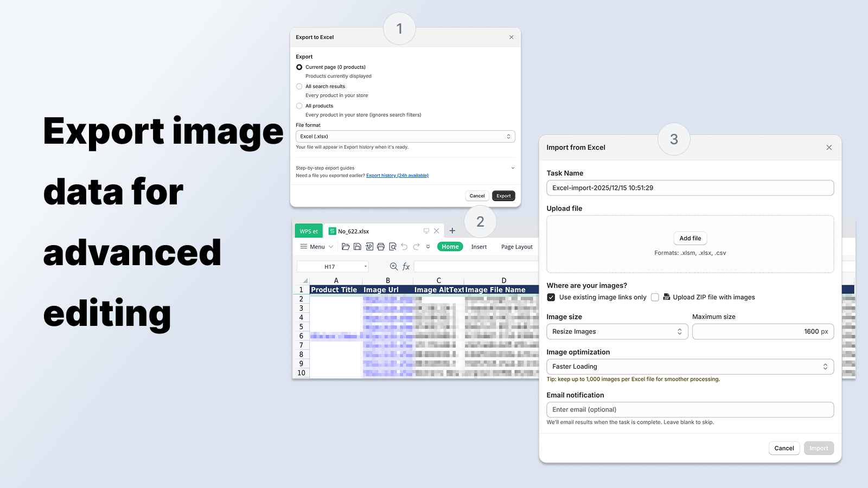Screen dimensions: 868x488
Task: Select column B header in spreadsheet
Action: (x=388, y=280)
